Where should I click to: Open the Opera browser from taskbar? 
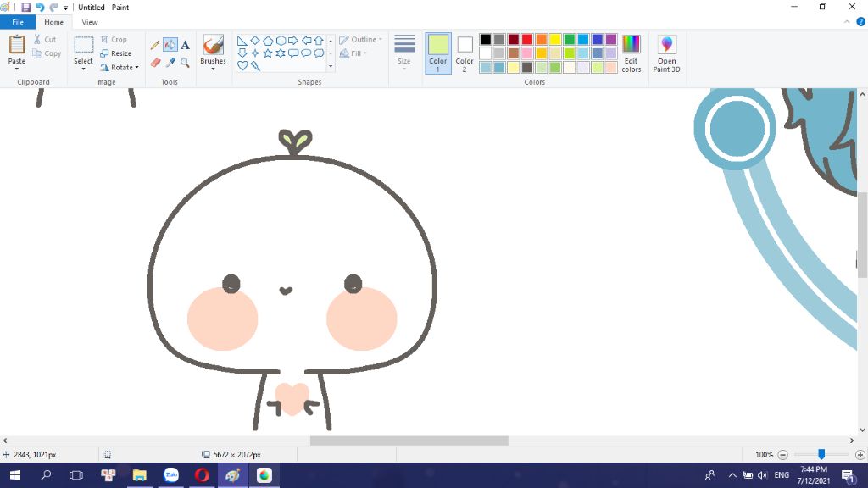point(202,475)
